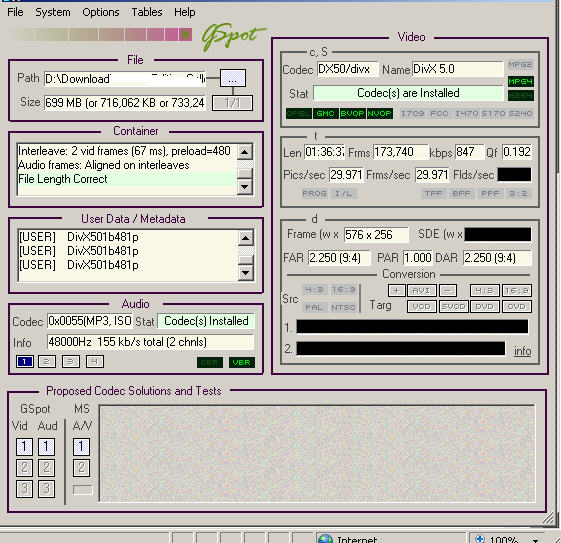Open the Tables menu
Image resolution: width=561 pixels, height=543 pixels.
pos(147,12)
